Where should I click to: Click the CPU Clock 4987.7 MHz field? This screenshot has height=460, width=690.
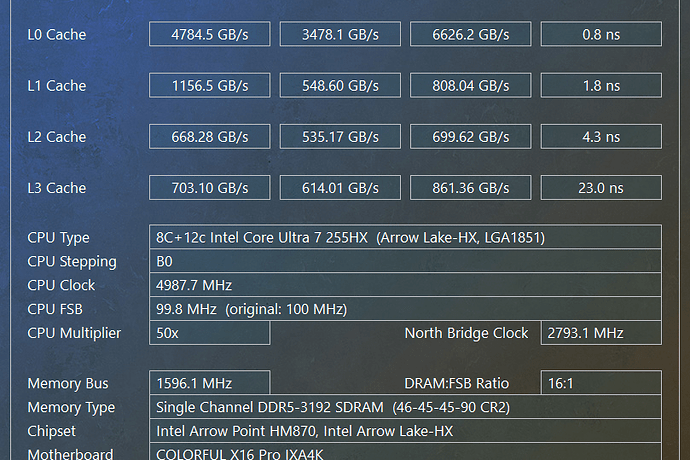click(405, 285)
